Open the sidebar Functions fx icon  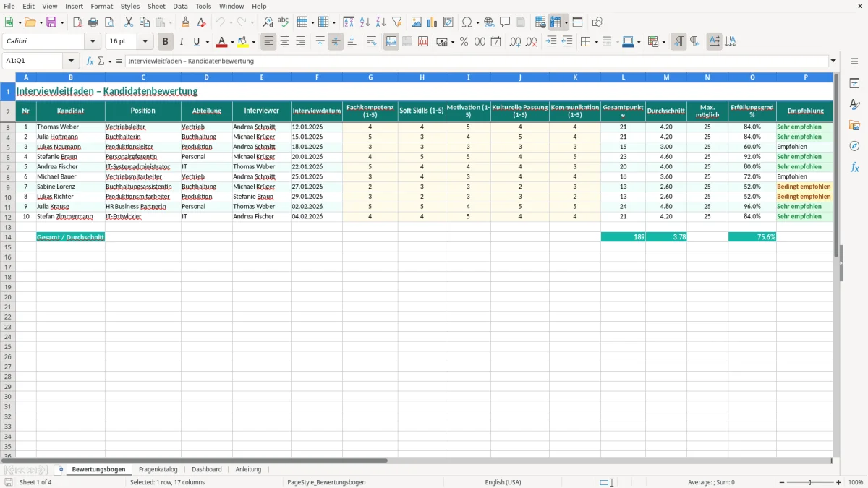pyautogui.click(x=854, y=167)
